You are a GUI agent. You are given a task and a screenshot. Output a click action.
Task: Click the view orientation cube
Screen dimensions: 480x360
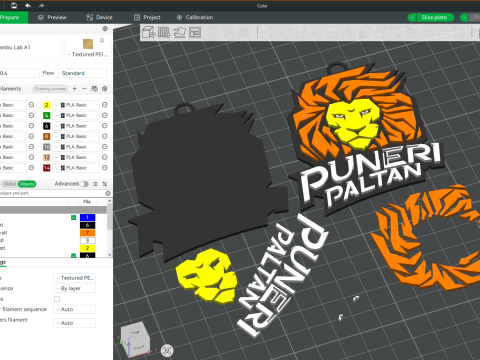point(135,340)
